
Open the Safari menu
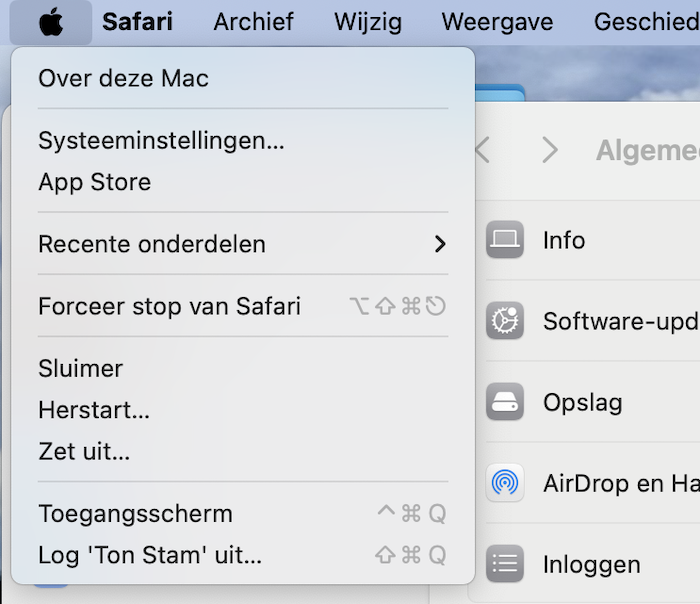point(137,22)
